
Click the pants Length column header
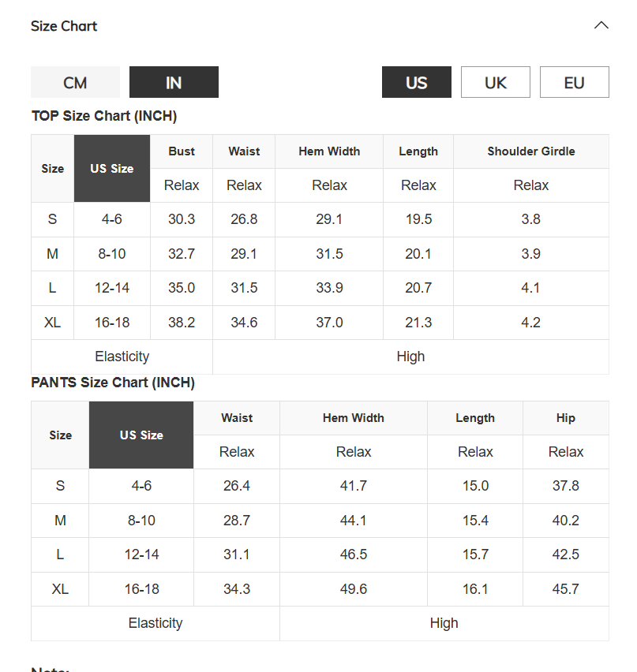[x=475, y=418]
